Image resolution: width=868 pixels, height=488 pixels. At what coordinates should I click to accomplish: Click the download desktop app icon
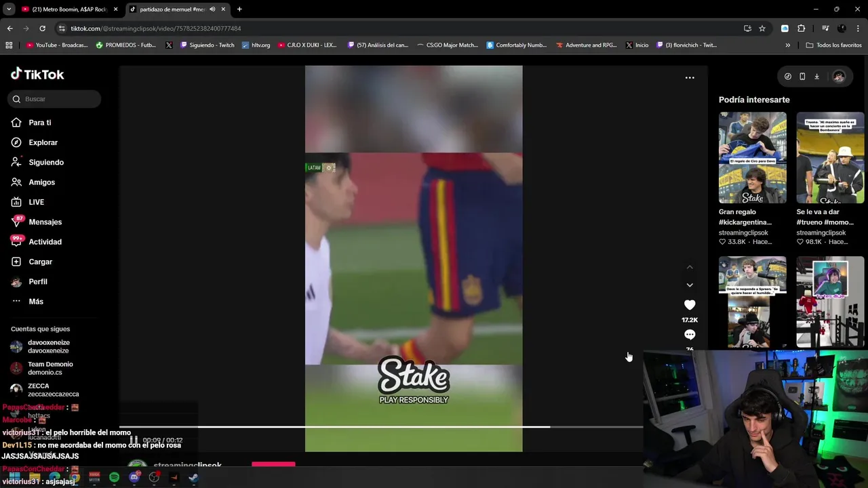click(816, 77)
